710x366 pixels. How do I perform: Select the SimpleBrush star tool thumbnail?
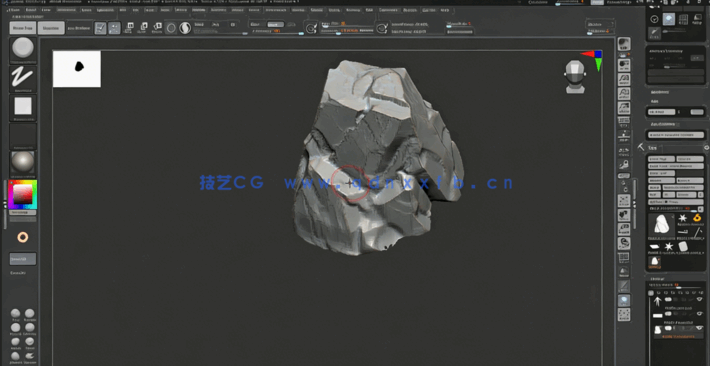682,219
